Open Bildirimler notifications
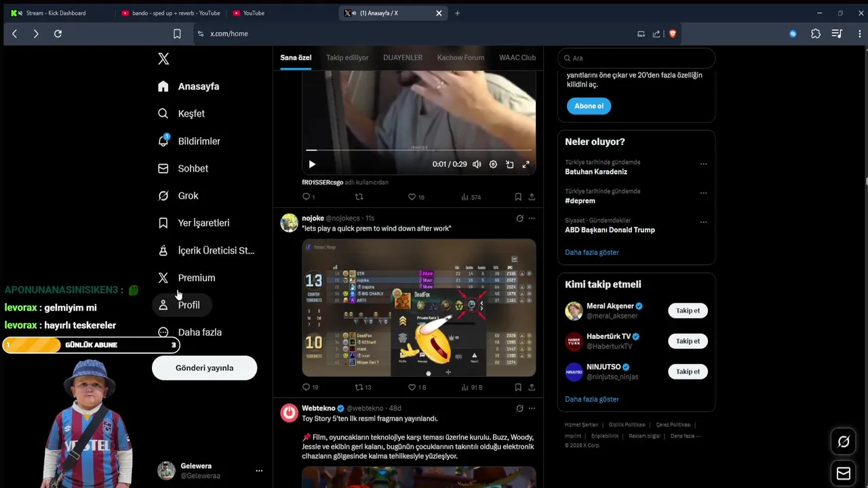 click(189, 141)
